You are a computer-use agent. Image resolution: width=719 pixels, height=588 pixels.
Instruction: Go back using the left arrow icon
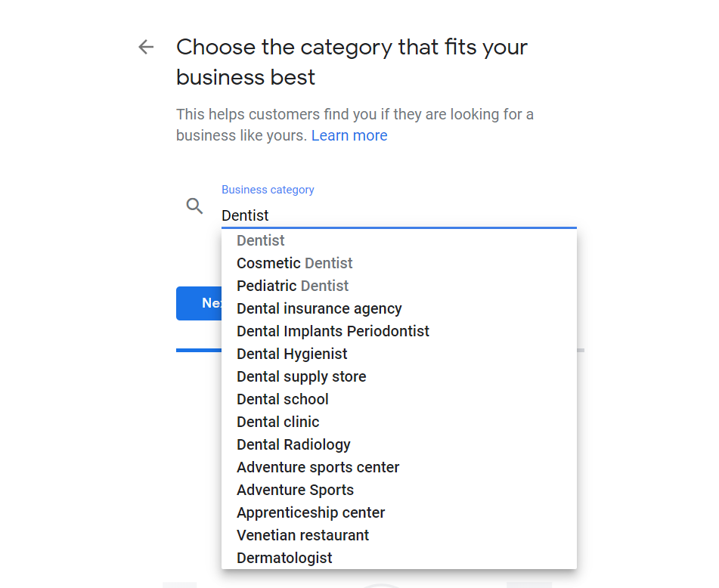[x=146, y=47]
